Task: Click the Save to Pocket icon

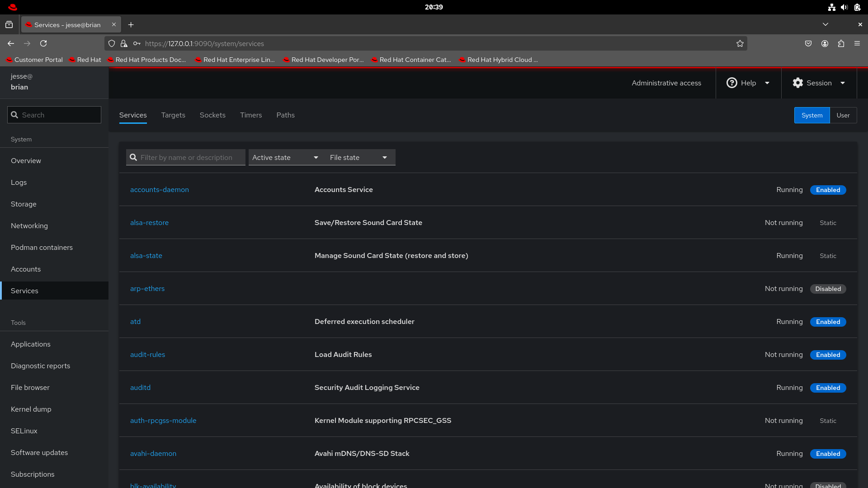Action: [x=808, y=43]
